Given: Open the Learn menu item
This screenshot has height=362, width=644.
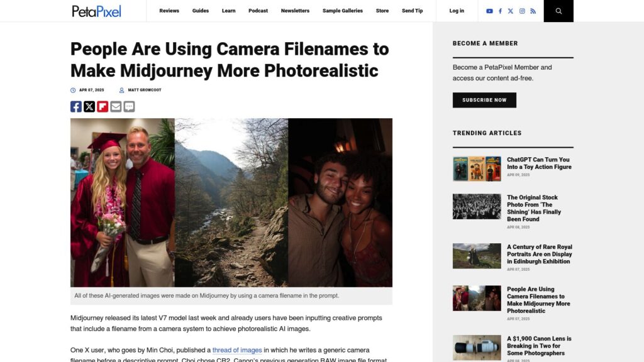Looking at the screenshot, I should [x=229, y=11].
